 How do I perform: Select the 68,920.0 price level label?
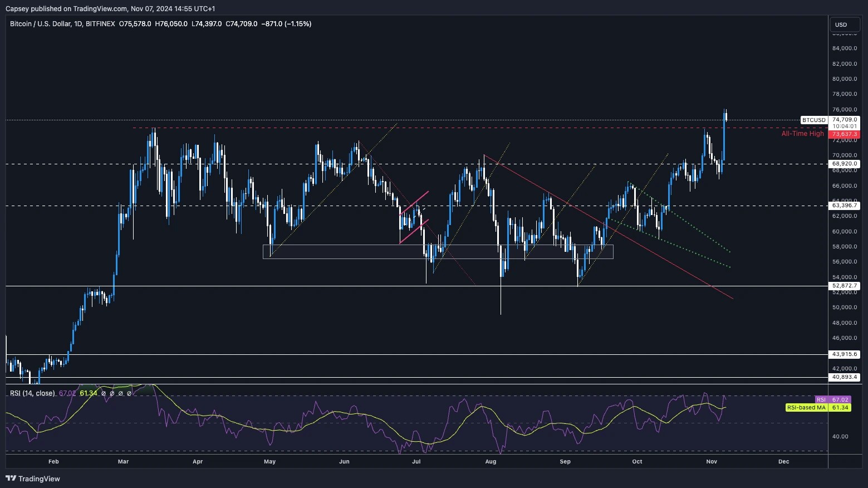click(844, 164)
